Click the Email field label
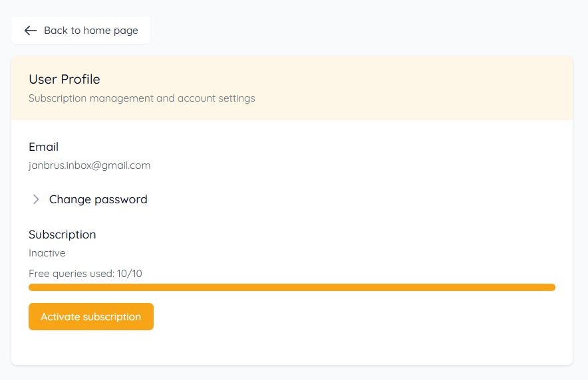Screen dimensions: 588x380 tap(43, 147)
